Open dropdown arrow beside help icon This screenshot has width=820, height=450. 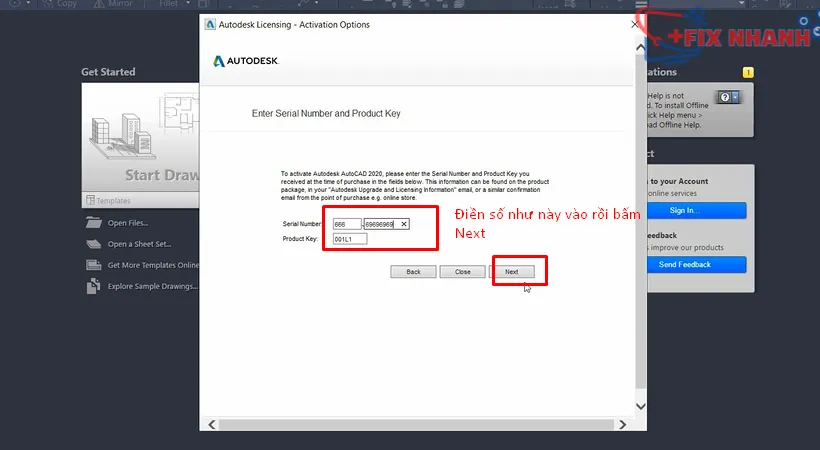tap(735, 97)
